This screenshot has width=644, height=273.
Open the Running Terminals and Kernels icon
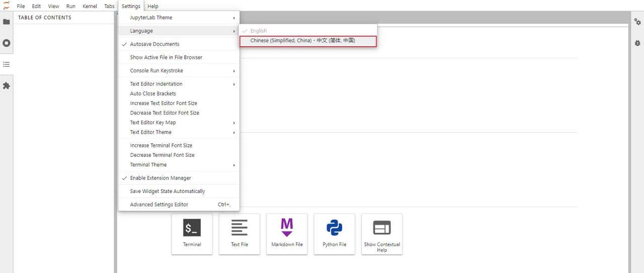tap(7, 43)
